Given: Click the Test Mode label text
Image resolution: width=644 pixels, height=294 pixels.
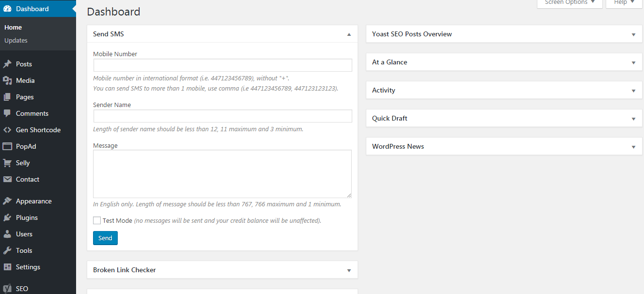Looking at the screenshot, I should coord(117,221).
